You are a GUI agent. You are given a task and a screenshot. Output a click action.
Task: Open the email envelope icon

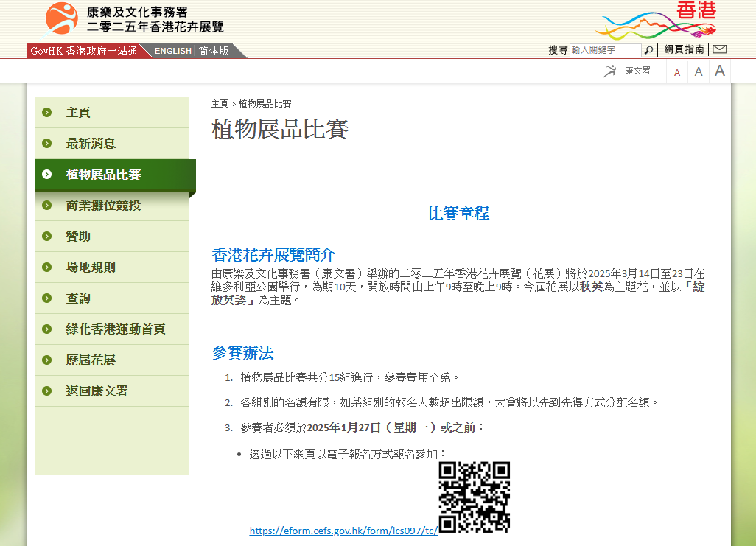pyautogui.click(x=719, y=50)
